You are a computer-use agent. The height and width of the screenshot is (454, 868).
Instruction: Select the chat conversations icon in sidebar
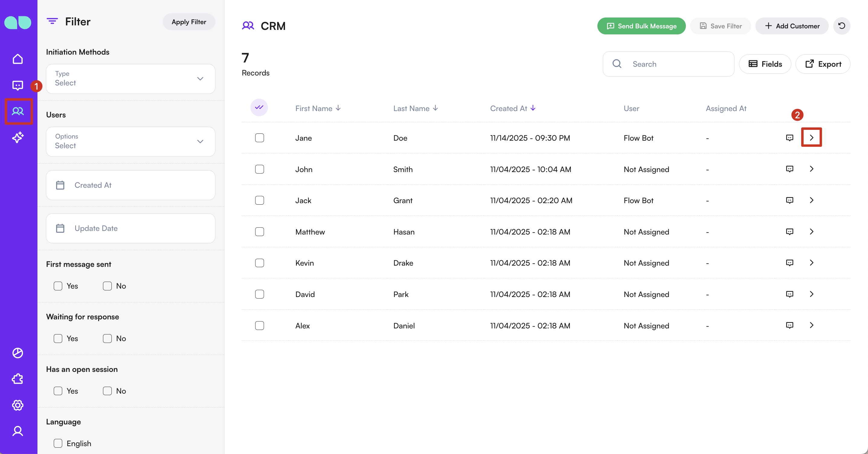(18, 85)
